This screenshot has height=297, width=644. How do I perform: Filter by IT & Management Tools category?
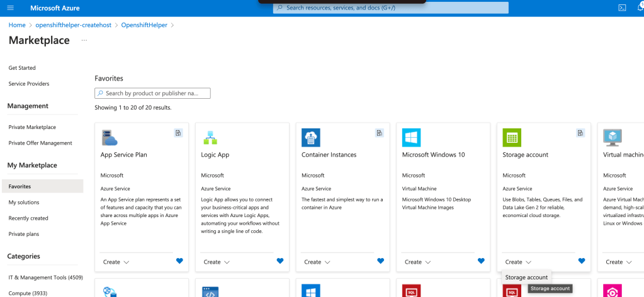click(45, 277)
